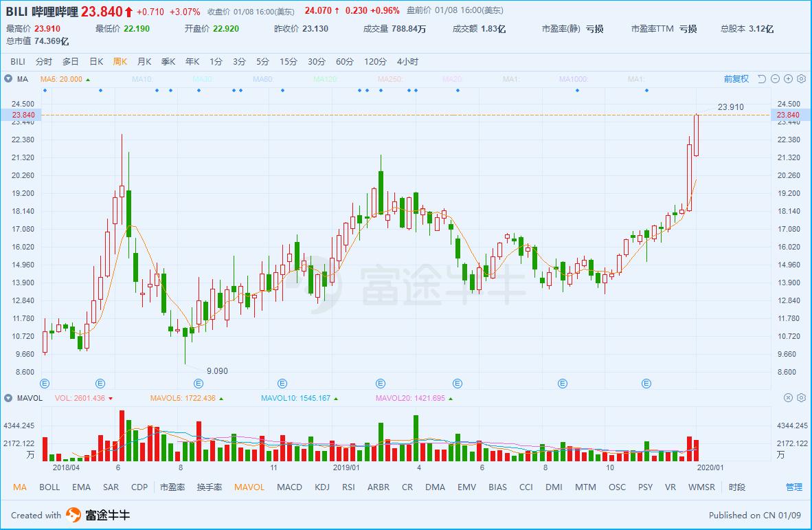Viewport: 812px width, 530px height.
Task: Click the 时段 period button
Action: click(x=737, y=487)
